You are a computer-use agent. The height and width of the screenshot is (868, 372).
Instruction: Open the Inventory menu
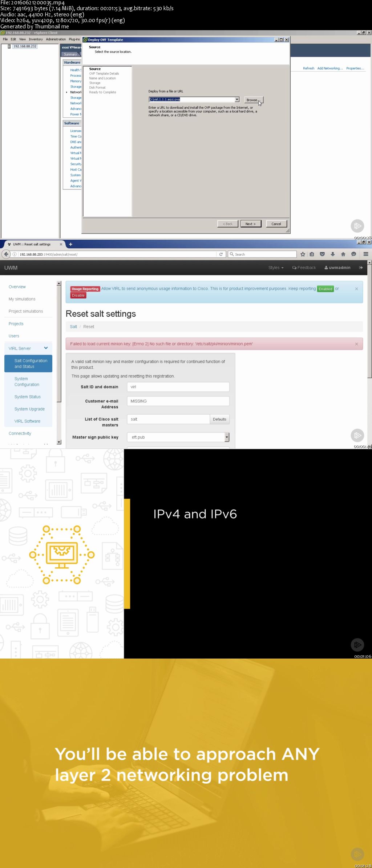pyautogui.click(x=36, y=39)
